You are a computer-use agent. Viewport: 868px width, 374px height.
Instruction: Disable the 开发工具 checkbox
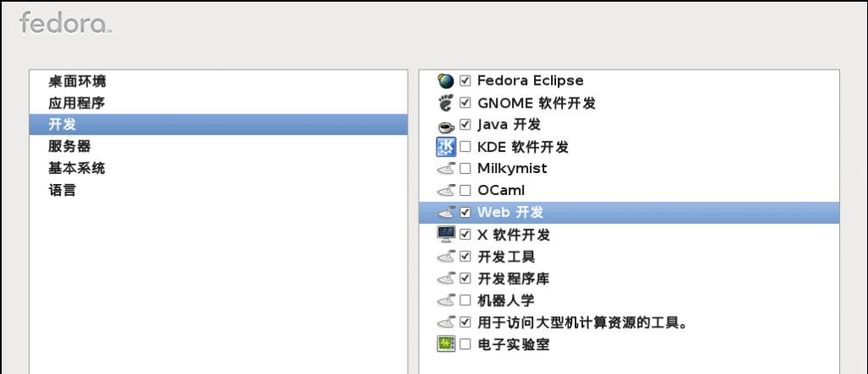(465, 256)
